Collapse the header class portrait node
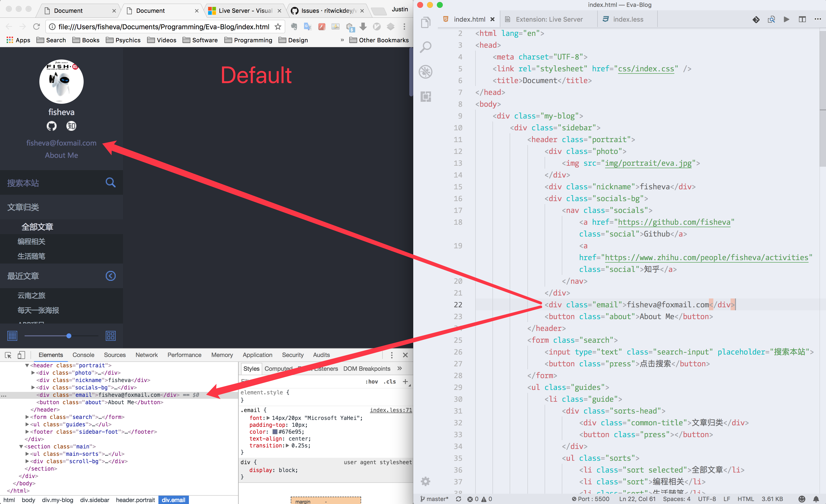This screenshot has height=504, width=826. pyautogui.click(x=27, y=365)
